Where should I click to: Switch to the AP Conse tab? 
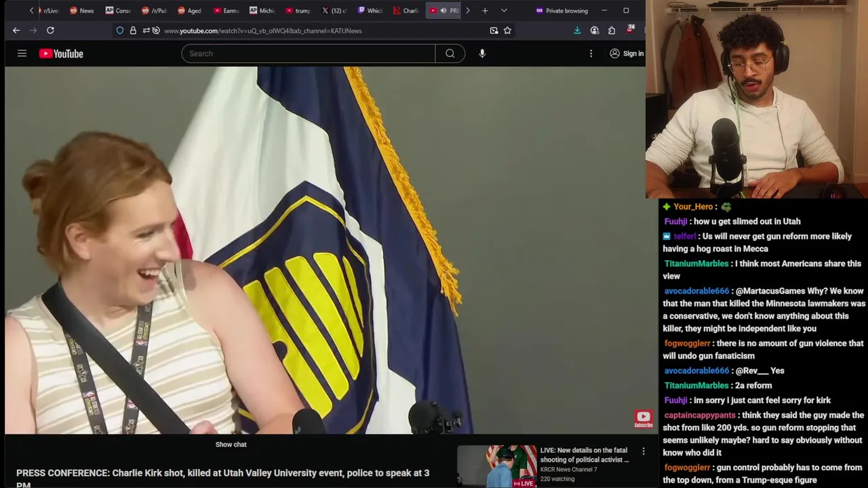pyautogui.click(x=118, y=11)
